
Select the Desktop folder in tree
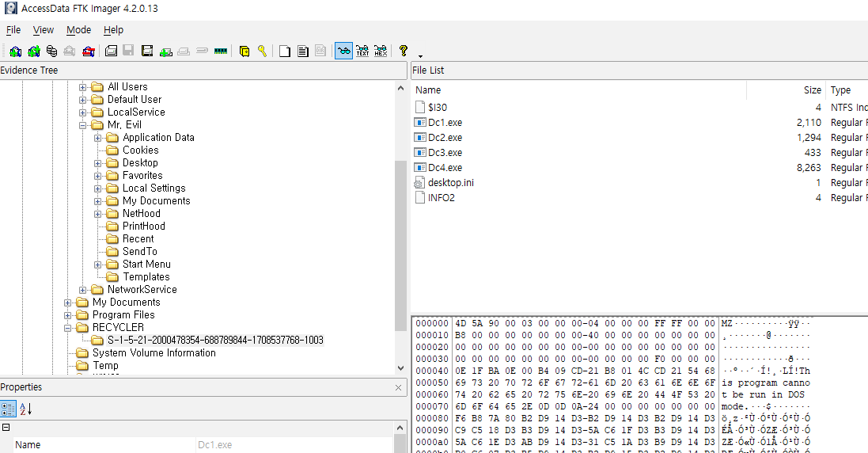click(x=140, y=163)
